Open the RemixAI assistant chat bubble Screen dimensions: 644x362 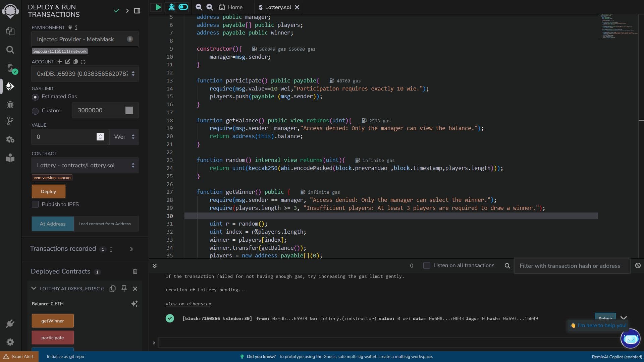point(631,339)
